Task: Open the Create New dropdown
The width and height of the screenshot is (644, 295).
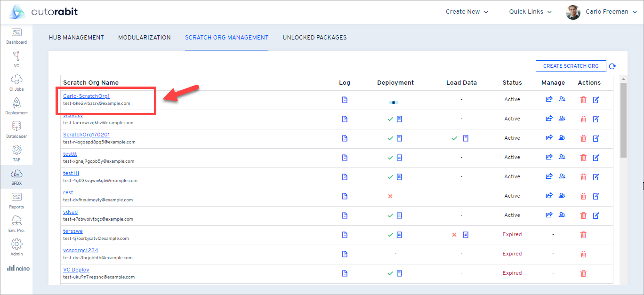Action: point(467,11)
